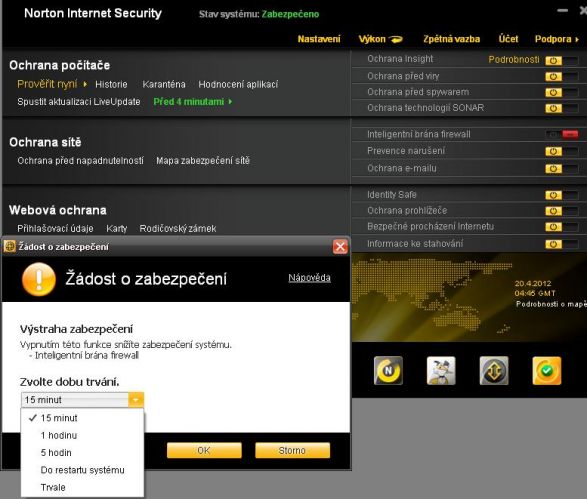This screenshot has width=587, height=499.
Task: Click the cartoon character icon at the bottom
Action: pos(441,371)
